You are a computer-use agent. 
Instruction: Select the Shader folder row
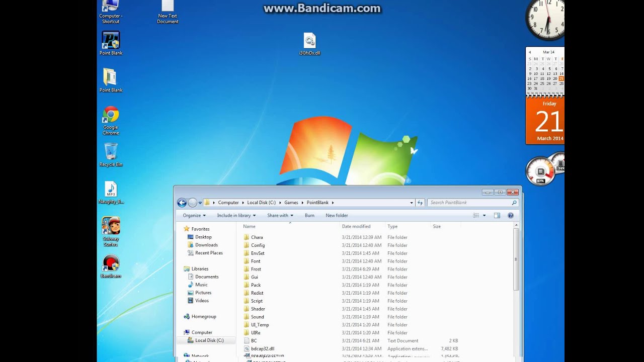click(x=351, y=309)
